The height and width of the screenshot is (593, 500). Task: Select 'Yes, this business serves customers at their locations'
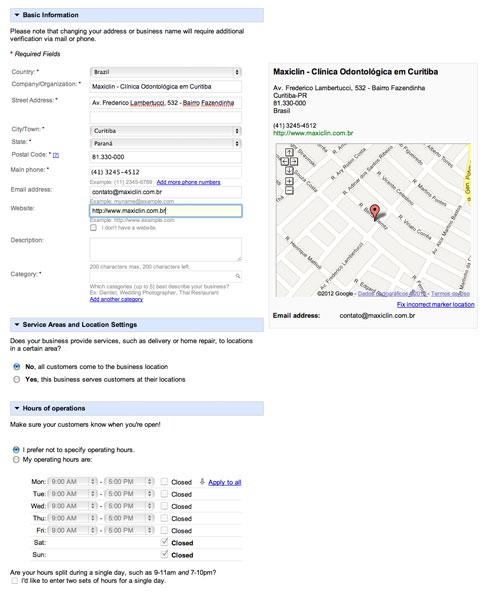(x=17, y=379)
